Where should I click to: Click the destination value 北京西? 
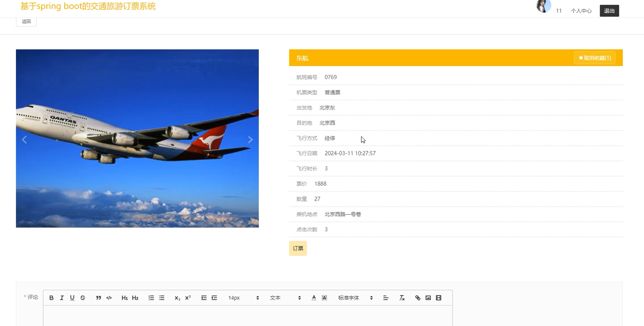coord(327,123)
